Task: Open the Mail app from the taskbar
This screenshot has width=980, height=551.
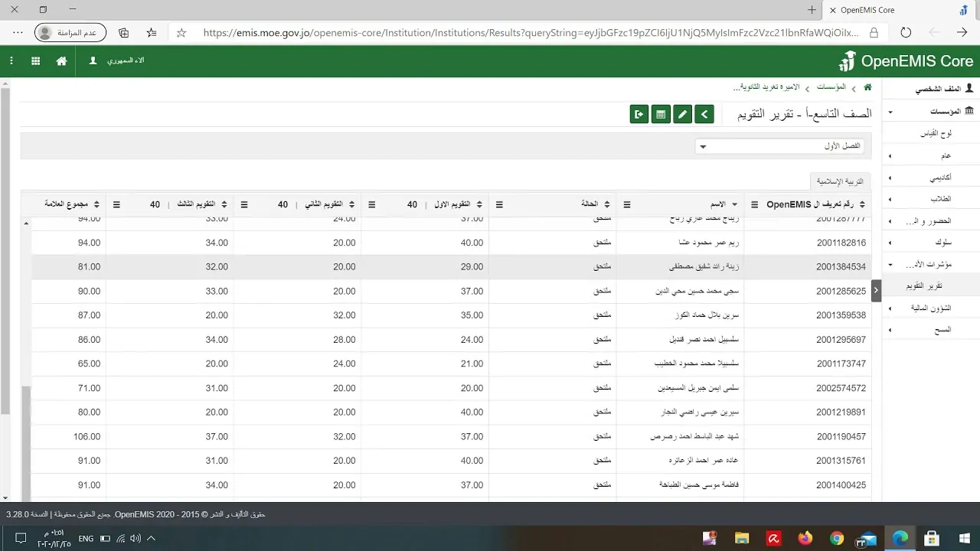Action: coord(867,538)
